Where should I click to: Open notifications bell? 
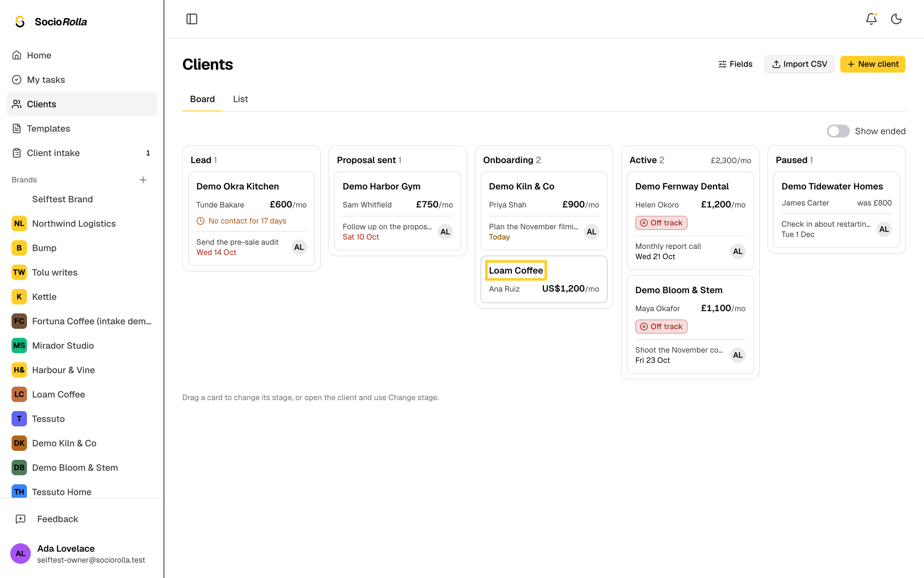point(871,19)
